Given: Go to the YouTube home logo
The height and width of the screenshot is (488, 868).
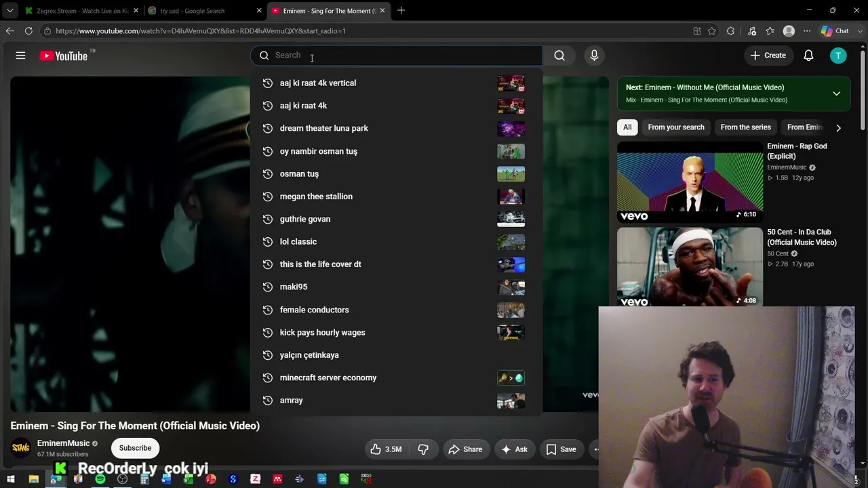Looking at the screenshot, I should click(x=63, y=56).
